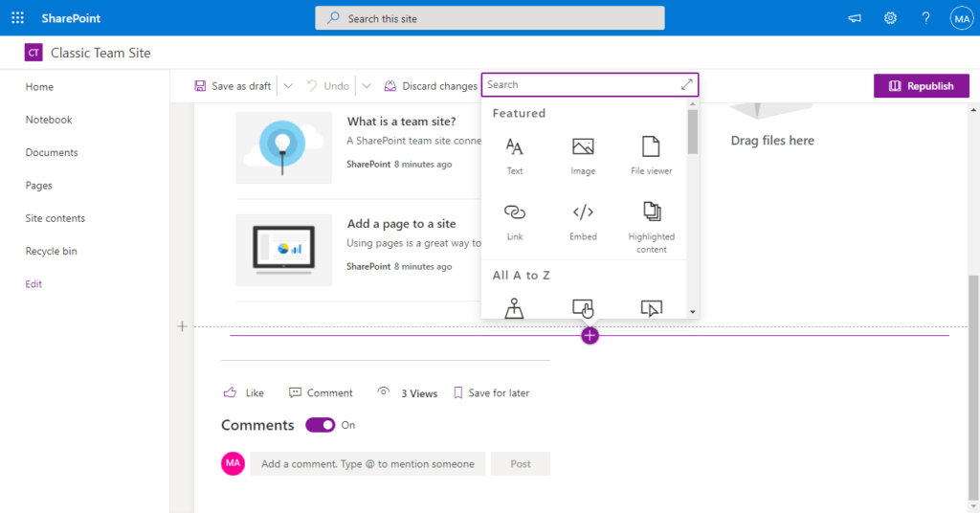Viewport: 980px width, 513px height.
Task: Click the megaphone feedback icon
Action: (x=855, y=18)
